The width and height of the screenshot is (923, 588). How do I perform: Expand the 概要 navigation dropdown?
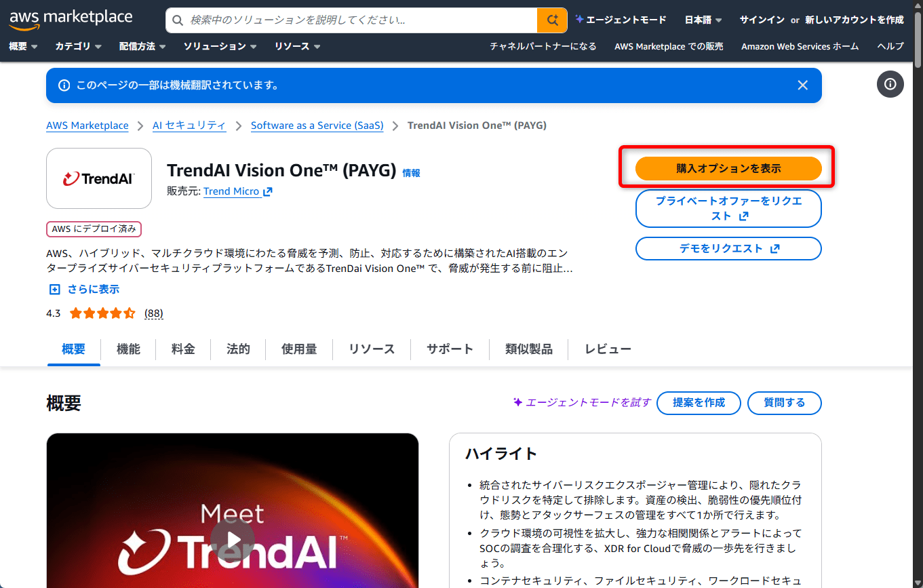[23, 47]
